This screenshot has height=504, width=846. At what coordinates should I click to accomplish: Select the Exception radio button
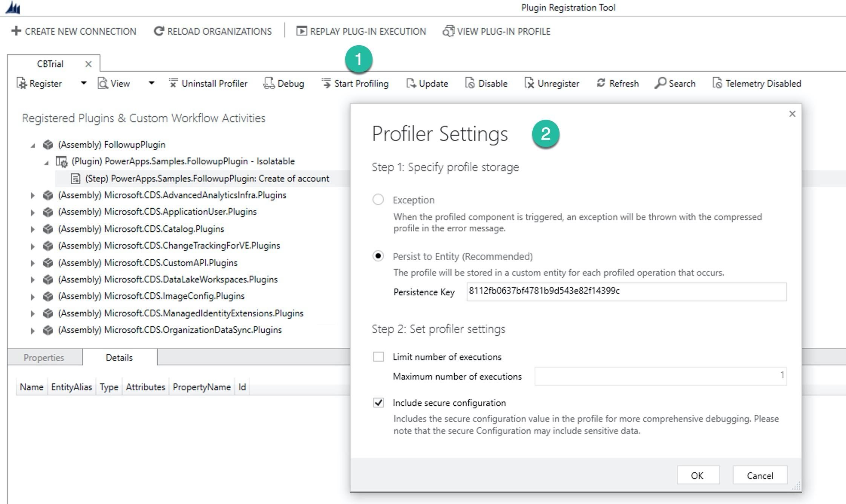click(378, 199)
